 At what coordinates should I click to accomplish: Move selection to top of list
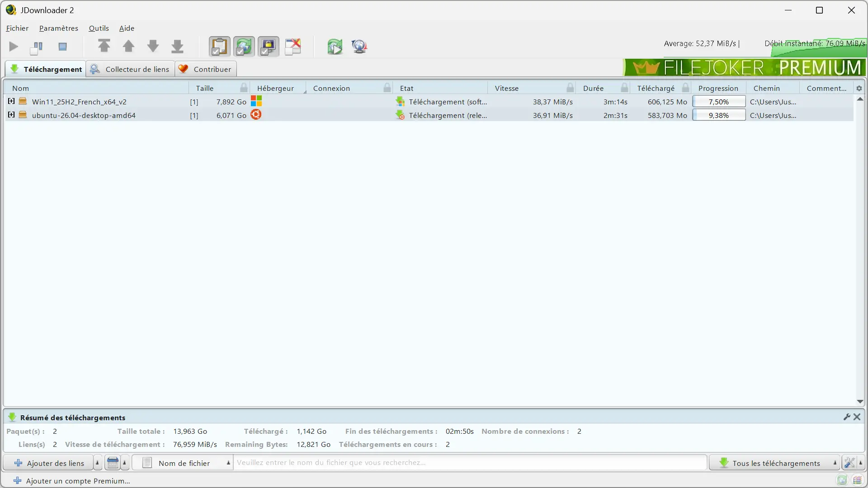(x=104, y=46)
